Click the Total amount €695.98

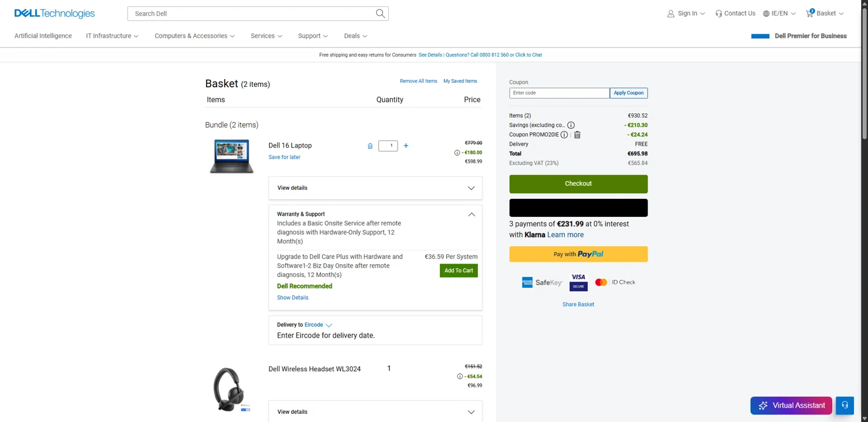coord(638,154)
